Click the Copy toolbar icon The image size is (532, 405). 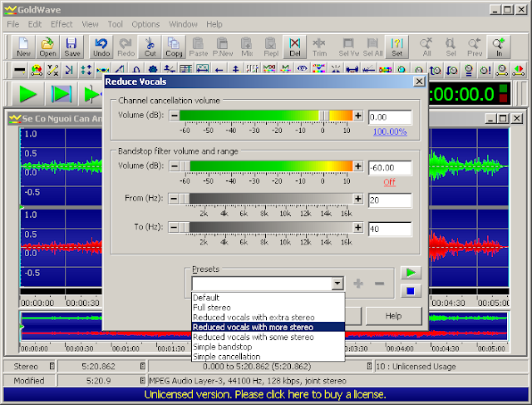coord(174,47)
